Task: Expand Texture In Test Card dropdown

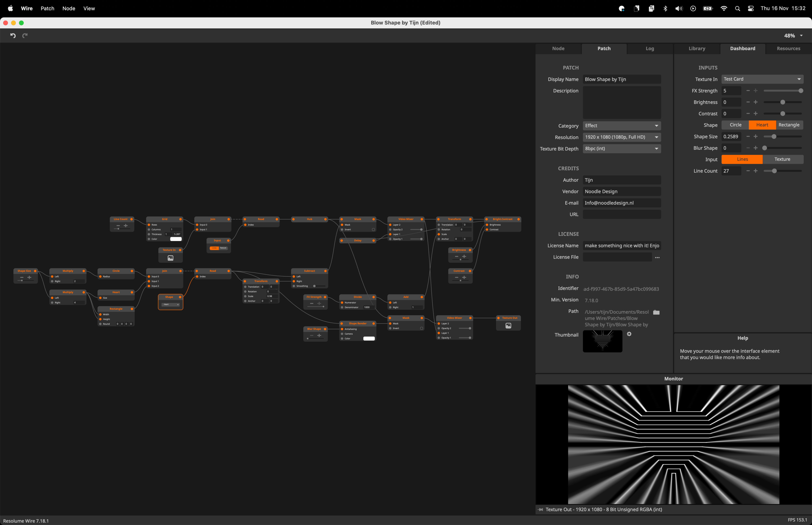Action: click(762, 79)
